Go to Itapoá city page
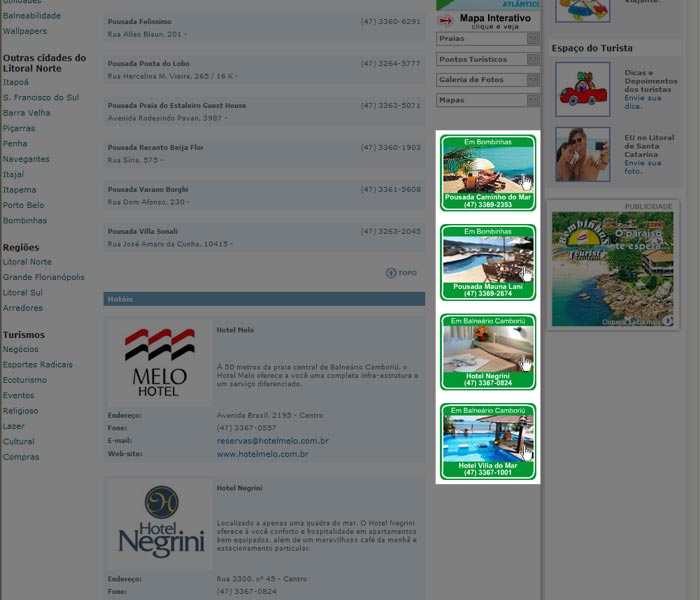700x600 pixels. [16, 82]
